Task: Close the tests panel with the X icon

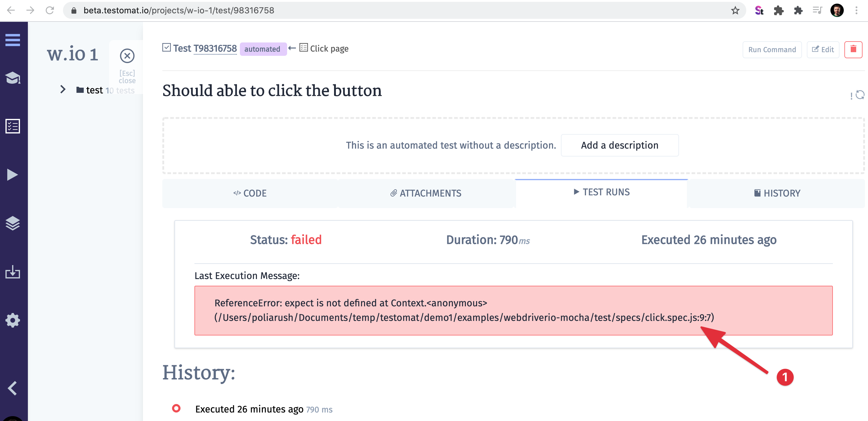Action: 127,56
